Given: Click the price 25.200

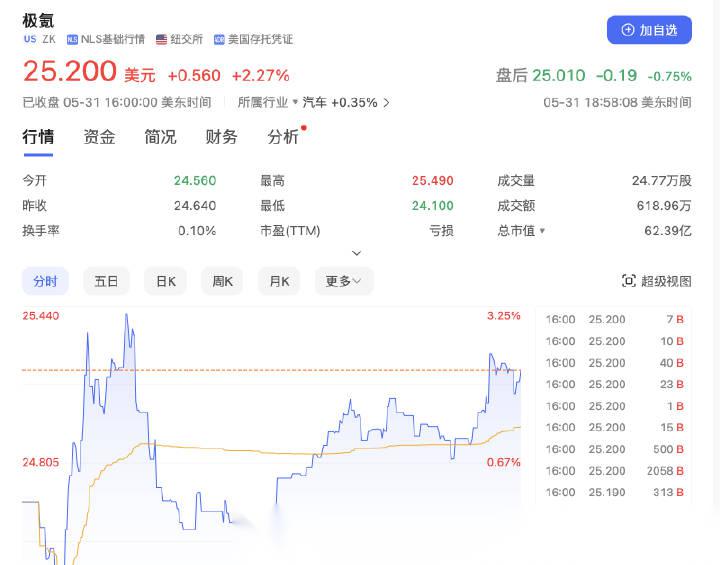Looking at the screenshot, I should point(70,72).
